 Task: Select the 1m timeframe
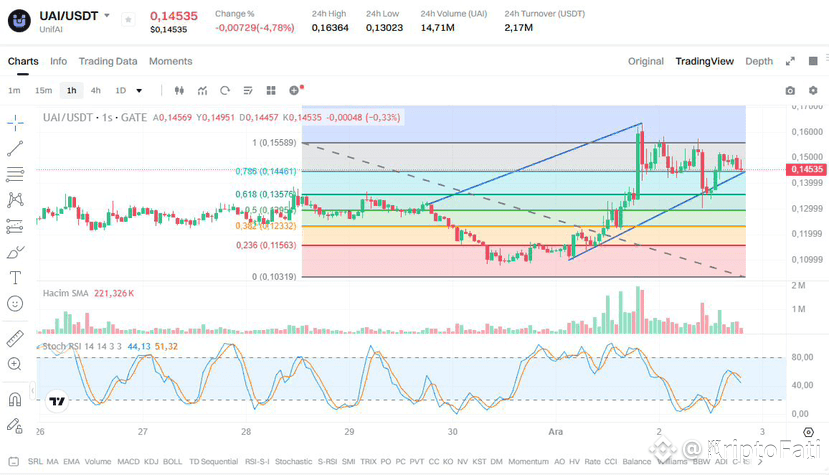point(14,90)
